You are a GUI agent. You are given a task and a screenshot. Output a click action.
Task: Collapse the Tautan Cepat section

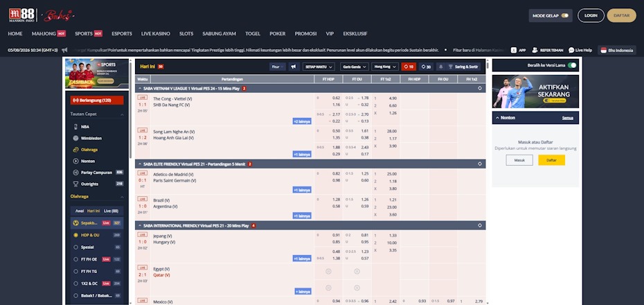(x=122, y=114)
